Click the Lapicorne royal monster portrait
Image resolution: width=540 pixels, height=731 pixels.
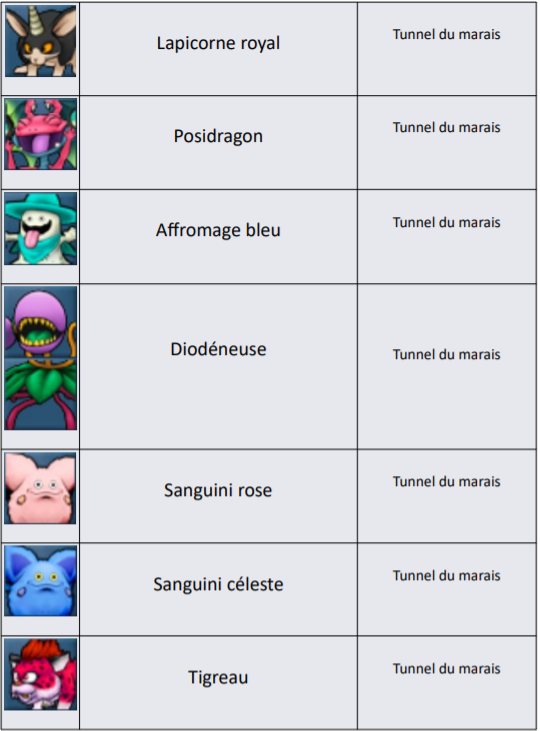pos(41,41)
